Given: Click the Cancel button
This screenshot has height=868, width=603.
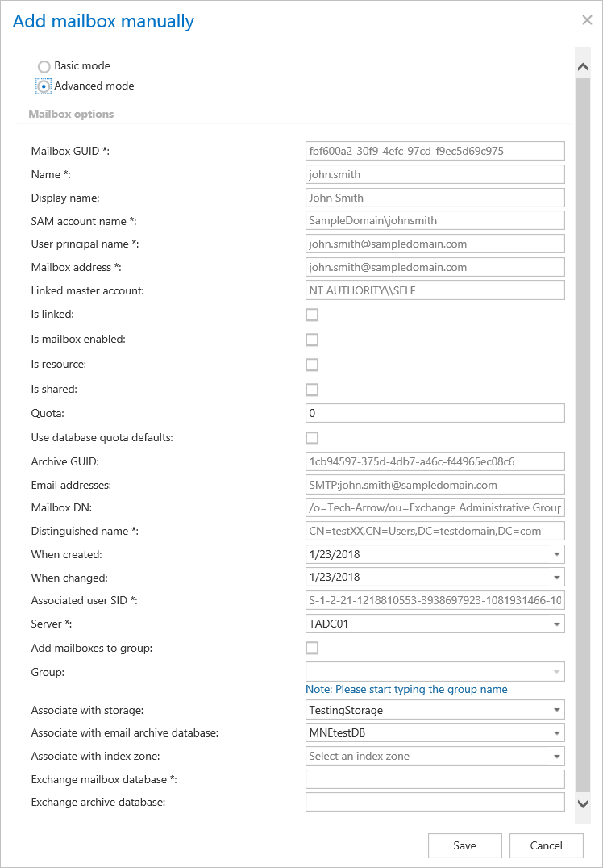Looking at the screenshot, I should 546,845.
